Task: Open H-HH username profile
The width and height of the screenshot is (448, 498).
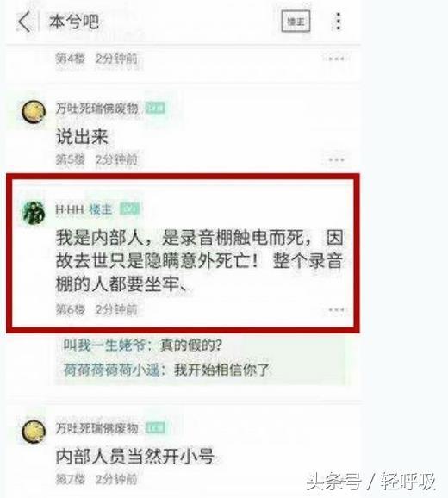Action: tap(70, 209)
